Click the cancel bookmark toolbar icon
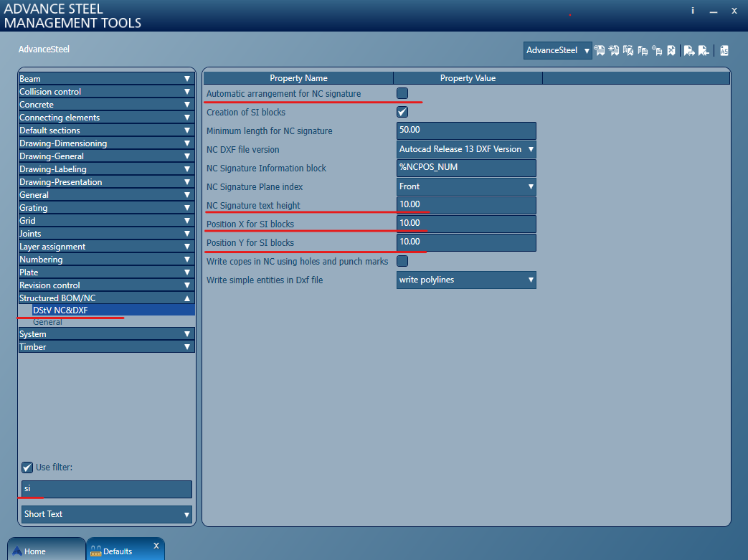The image size is (748, 560). [671, 50]
